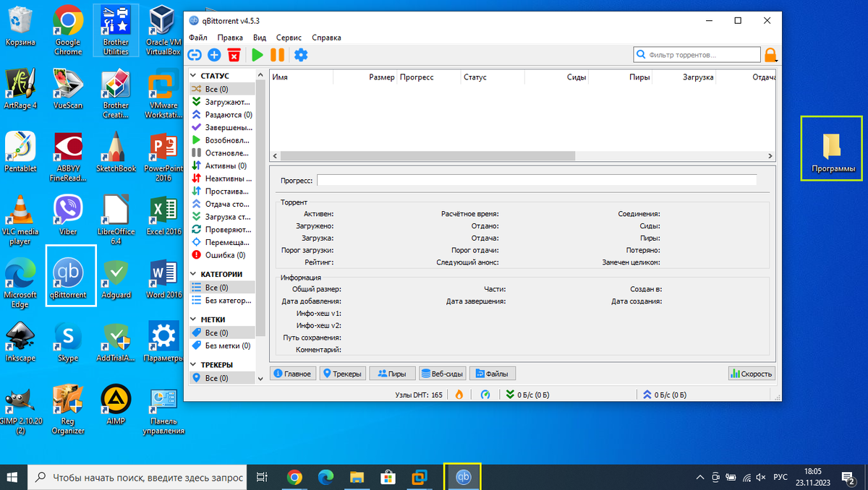The width and height of the screenshot is (868, 490).
Task: Sort by Имя column header
Action: (x=302, y=77)
